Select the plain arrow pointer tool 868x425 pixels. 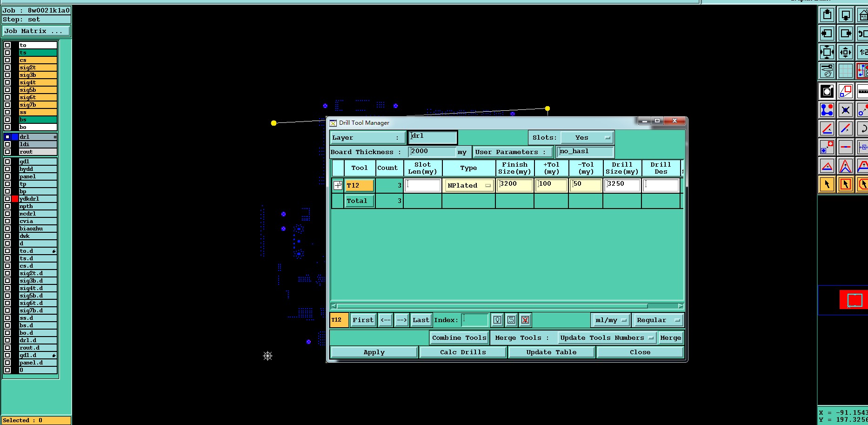point(827,184)
